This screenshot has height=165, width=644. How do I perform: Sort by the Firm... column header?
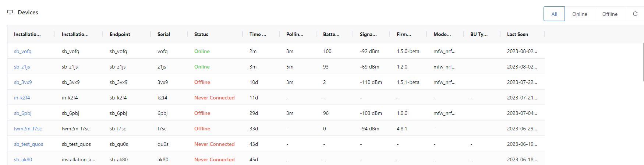click(x=404, y=34)
